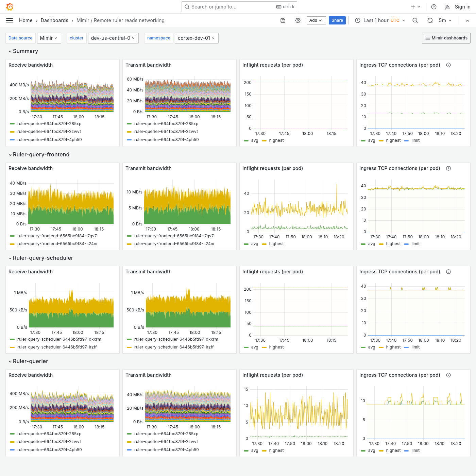Image resolution: width=476 pixels, height=476 pixels.
Task: Collapse the Summary section
Action: click(x=23, y=51)
